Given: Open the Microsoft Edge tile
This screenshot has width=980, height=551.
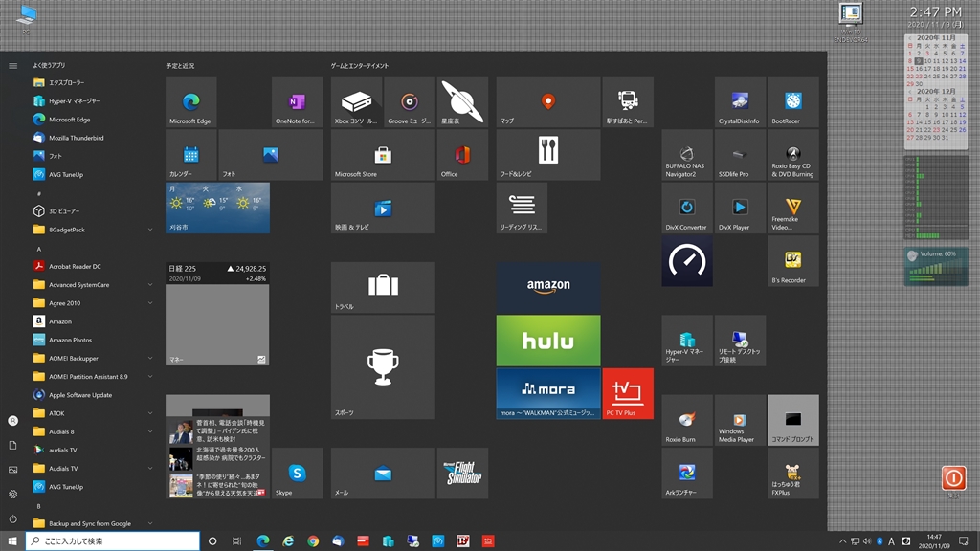Looking at the screenshot, I should (x=191, y=101).
